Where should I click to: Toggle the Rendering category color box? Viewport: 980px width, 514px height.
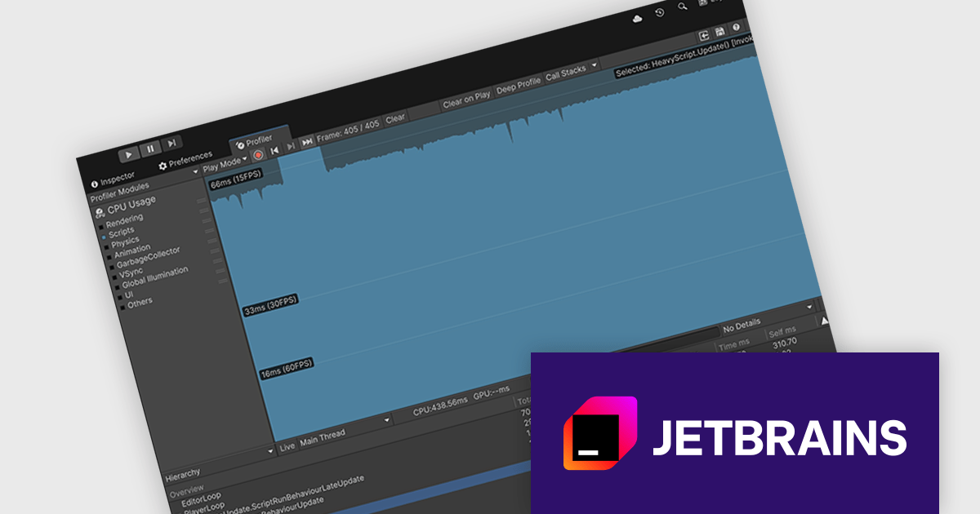pyautogui.click(x=100, y=228)
